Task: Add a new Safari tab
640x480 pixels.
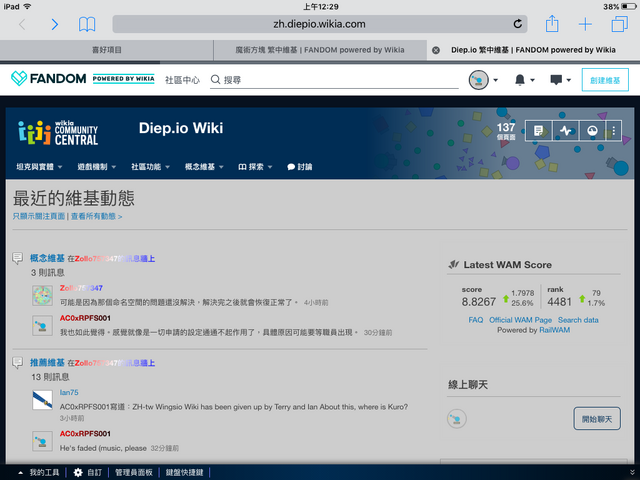Action: pos(585,24)
